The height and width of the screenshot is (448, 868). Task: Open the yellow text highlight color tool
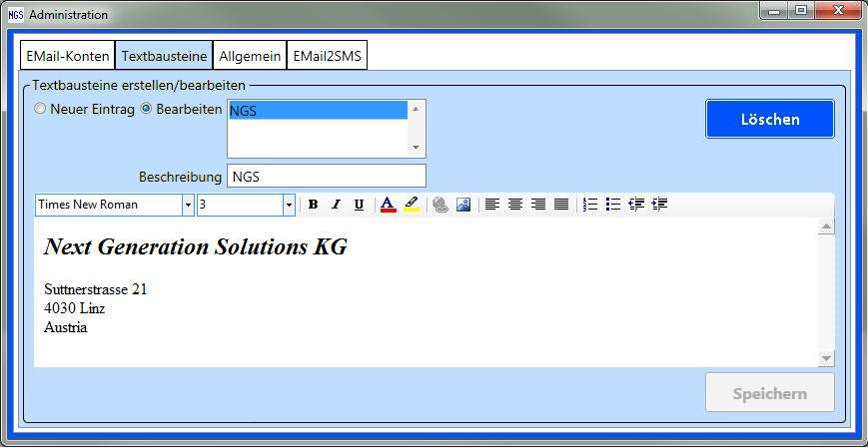412,205
